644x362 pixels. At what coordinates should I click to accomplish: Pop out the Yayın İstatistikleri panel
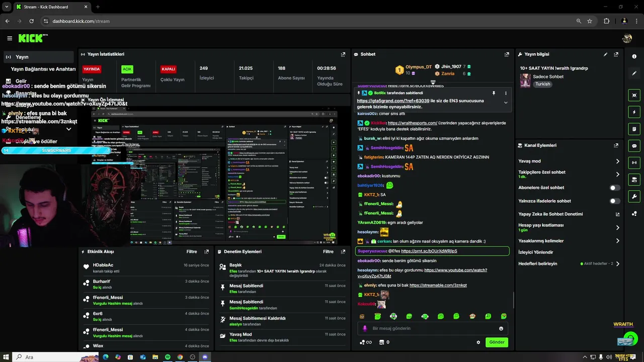point(343,54)
